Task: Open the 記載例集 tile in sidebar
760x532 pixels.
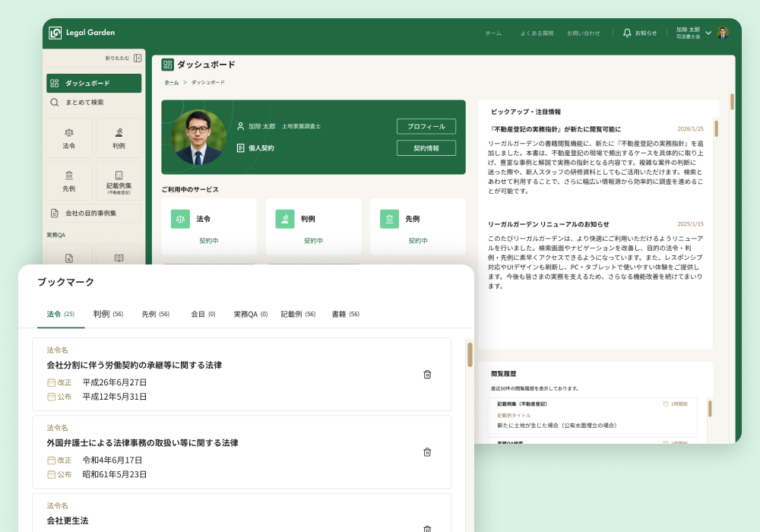Action: [x=119, y=181]
